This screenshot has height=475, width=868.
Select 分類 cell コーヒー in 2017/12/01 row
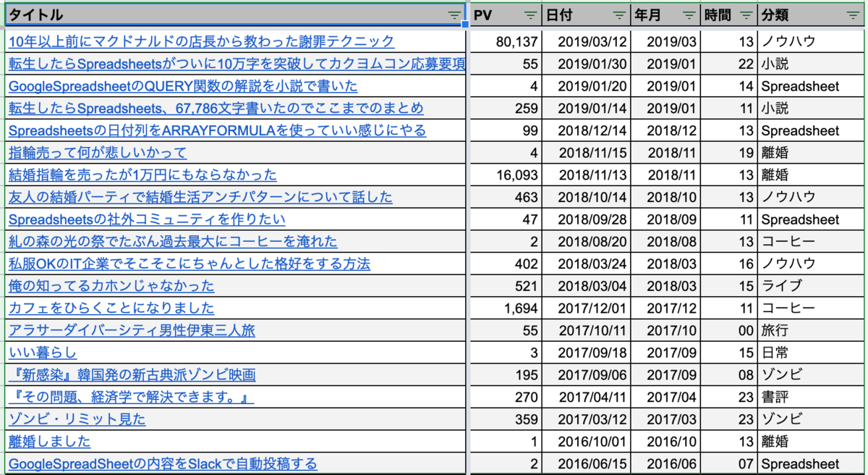[x=810, y=308]
